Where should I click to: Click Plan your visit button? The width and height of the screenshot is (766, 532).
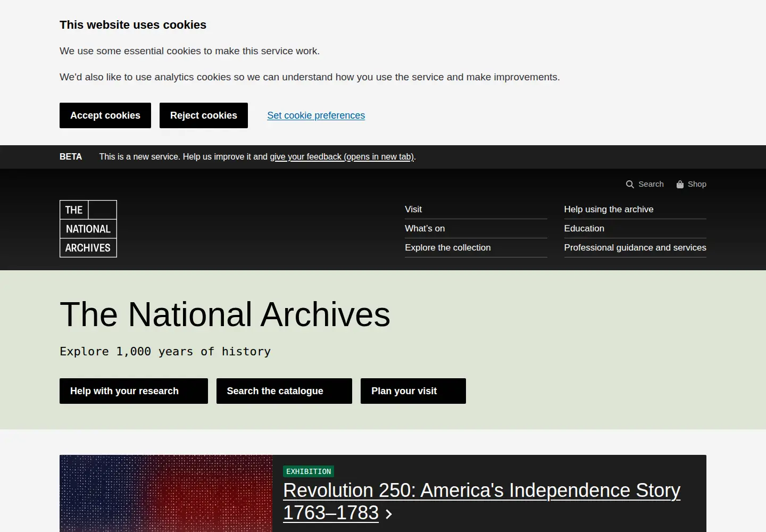(413, 391)
